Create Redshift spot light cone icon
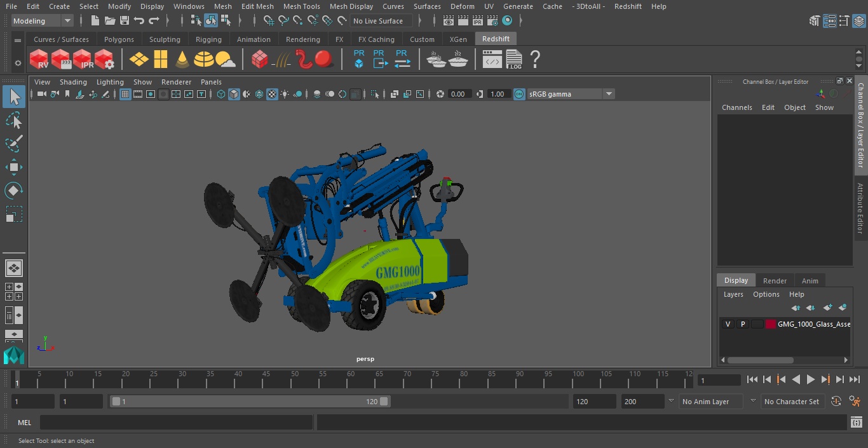 [x=182, y=60]
